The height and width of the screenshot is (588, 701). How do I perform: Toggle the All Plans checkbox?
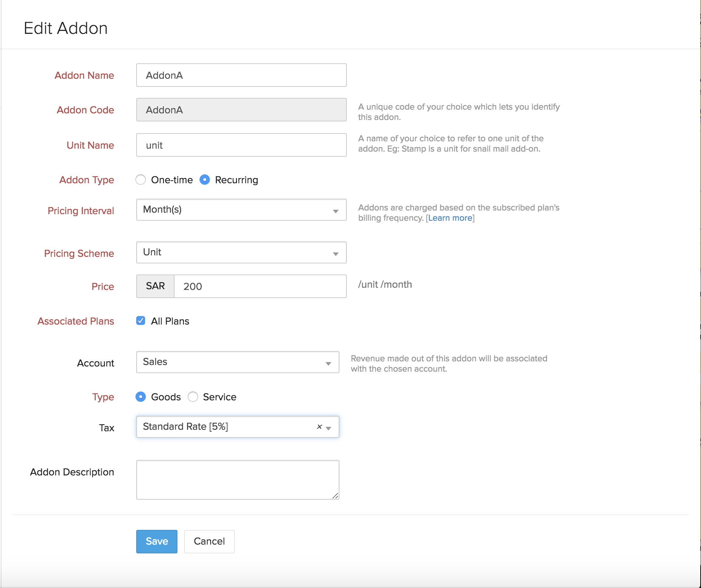tap(141, 321)
